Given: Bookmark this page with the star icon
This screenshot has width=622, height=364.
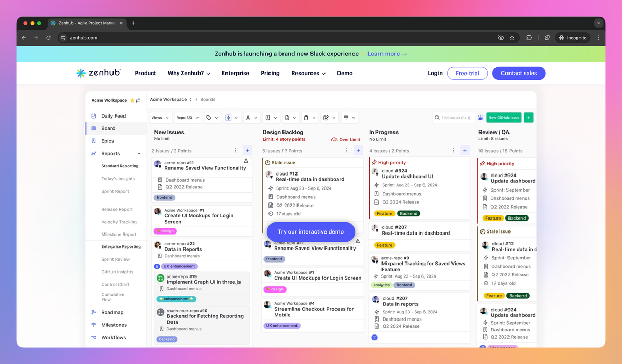Looking at the screenshot, I should (512, 38).
